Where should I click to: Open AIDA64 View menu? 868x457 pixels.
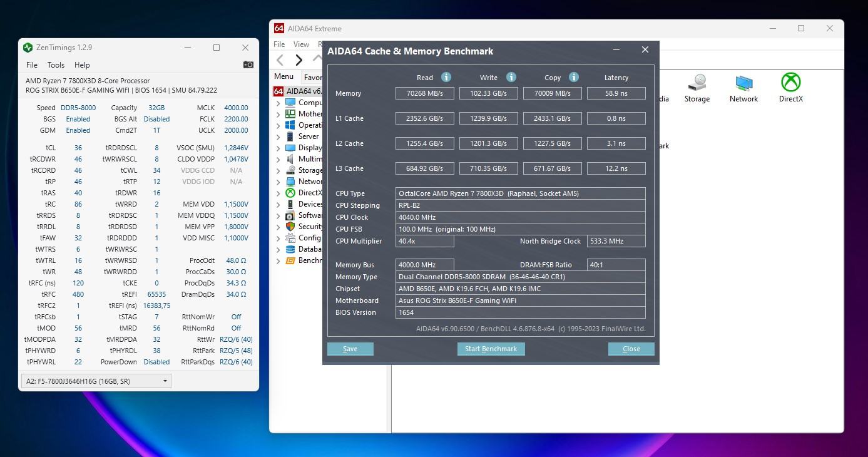click(x=301, y=44)
